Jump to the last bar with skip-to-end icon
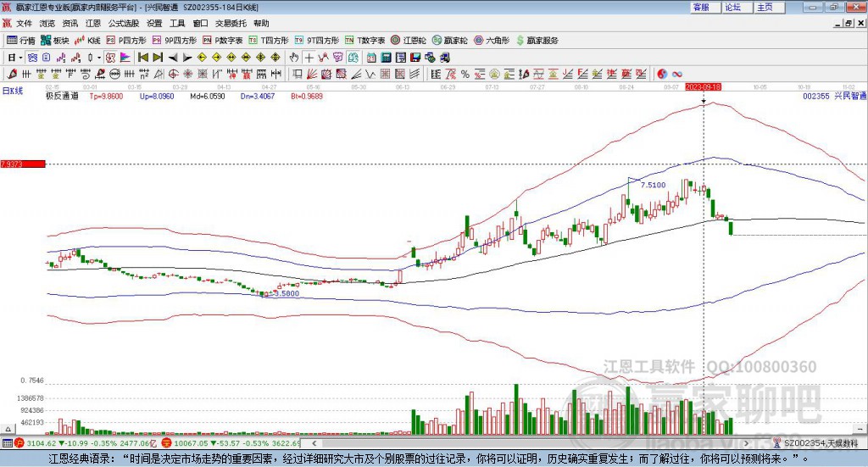868x467 pixels. pyautogui.click(x=158, y=58)
